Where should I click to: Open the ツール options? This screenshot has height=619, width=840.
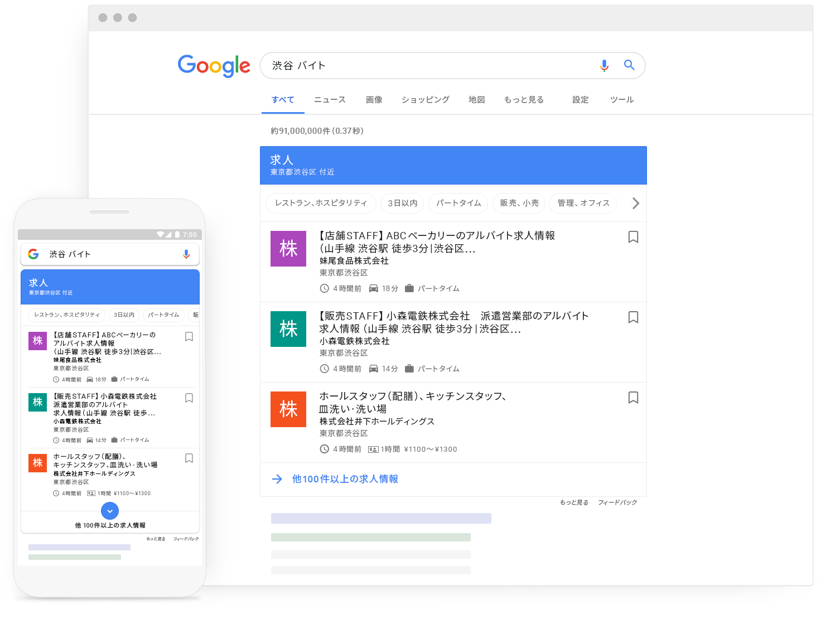622,100
